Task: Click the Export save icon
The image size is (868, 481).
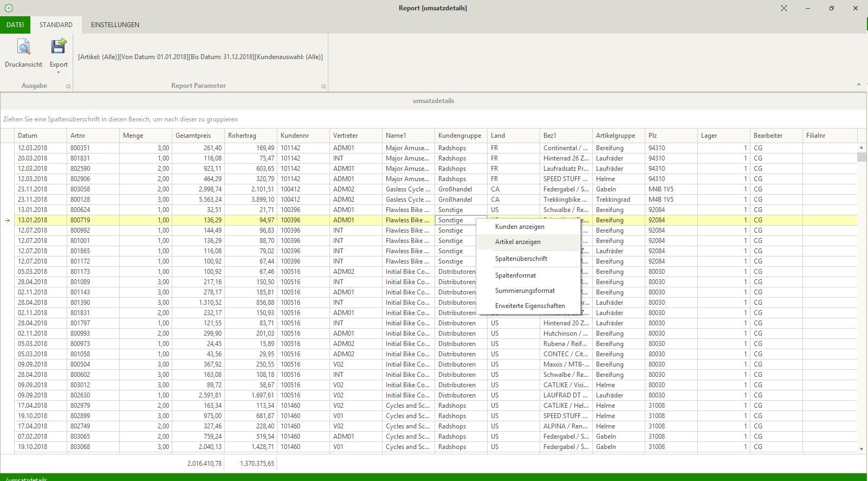Action: point(59,47)
